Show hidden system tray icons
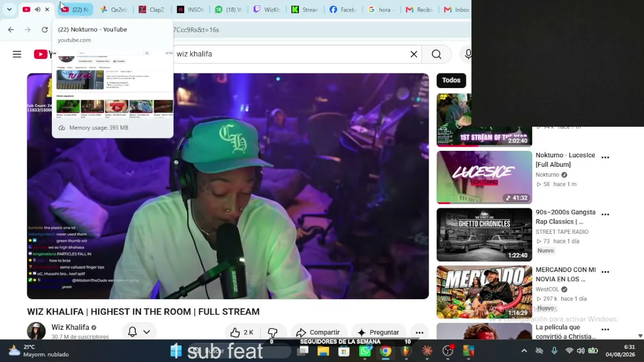 point(524,351)
